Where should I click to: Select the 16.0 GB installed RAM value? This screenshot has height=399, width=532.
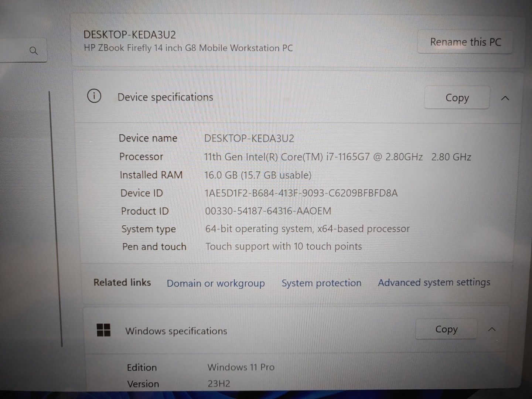click(258, 175)
